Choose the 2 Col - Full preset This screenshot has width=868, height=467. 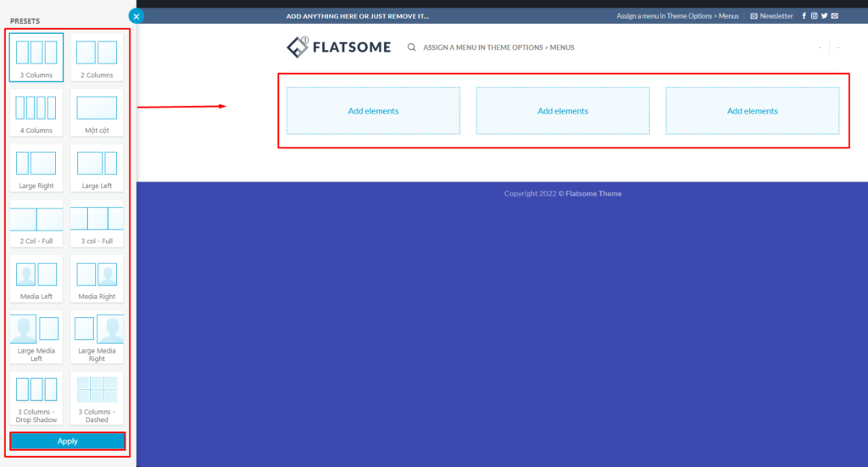click(x=36, y=223)
